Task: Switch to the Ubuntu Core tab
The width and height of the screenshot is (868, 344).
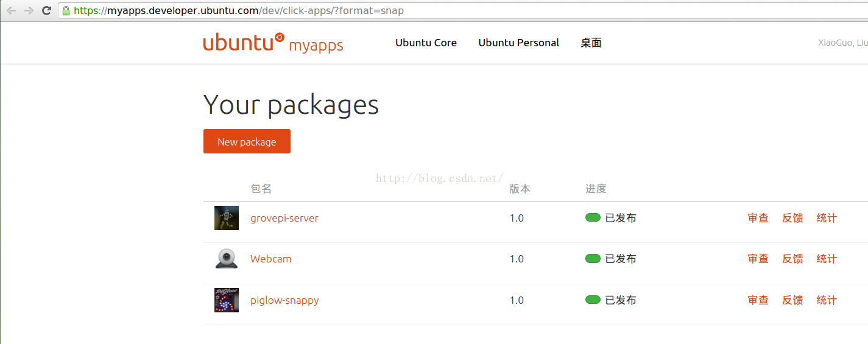Action: tap(426, 43)
